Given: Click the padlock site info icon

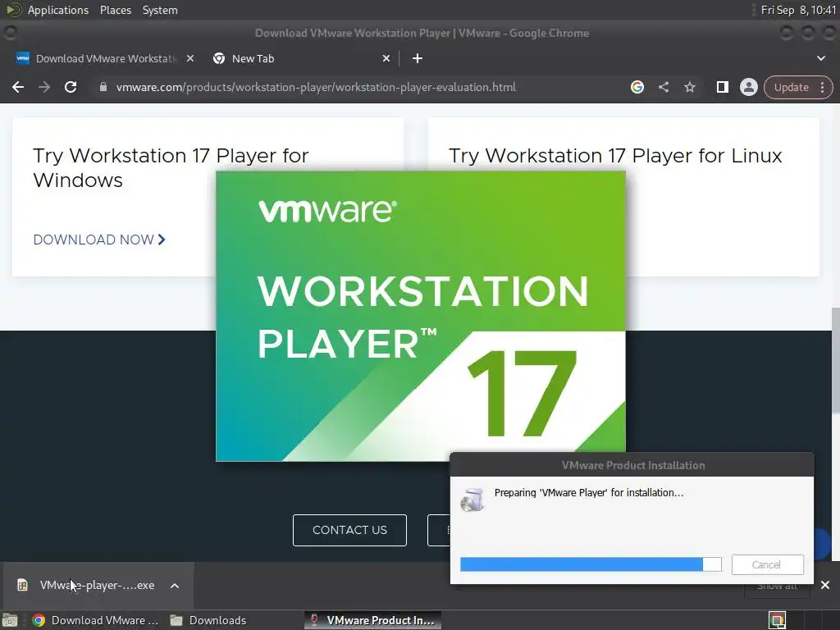Looking at the screenshot, I should (x=103, y=87).
